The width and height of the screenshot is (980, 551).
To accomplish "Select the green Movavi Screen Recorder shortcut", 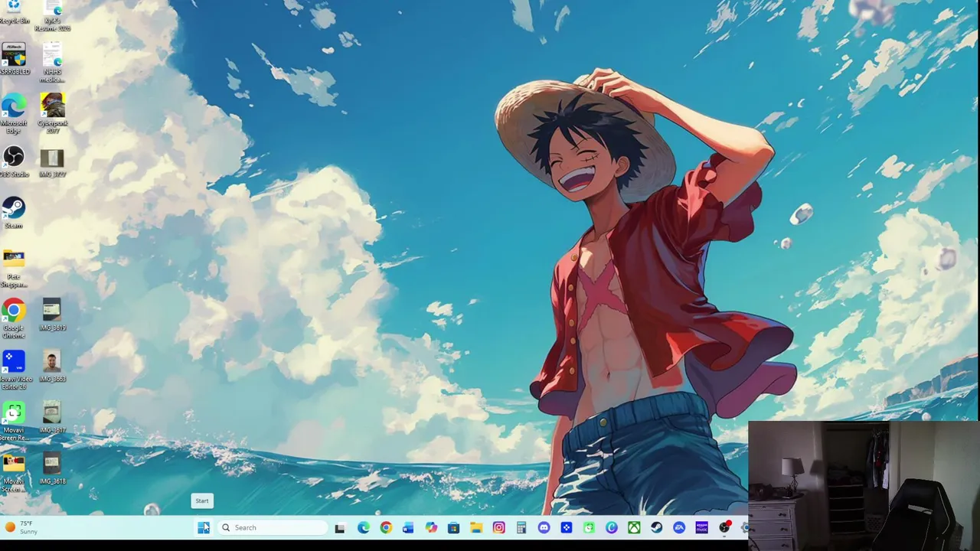I will click(14, 421).
